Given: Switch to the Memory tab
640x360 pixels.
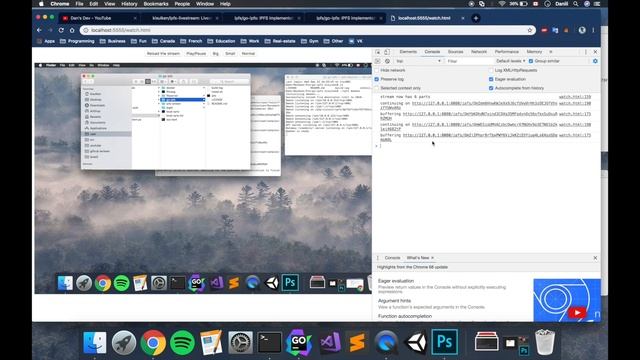Looking at the screenshot, I should (x=534, y=52).
